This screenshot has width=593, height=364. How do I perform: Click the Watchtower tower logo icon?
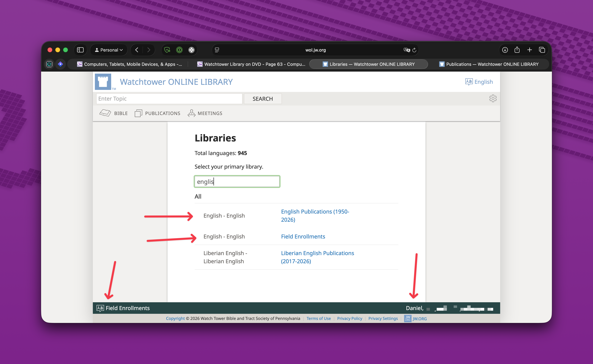103,82
